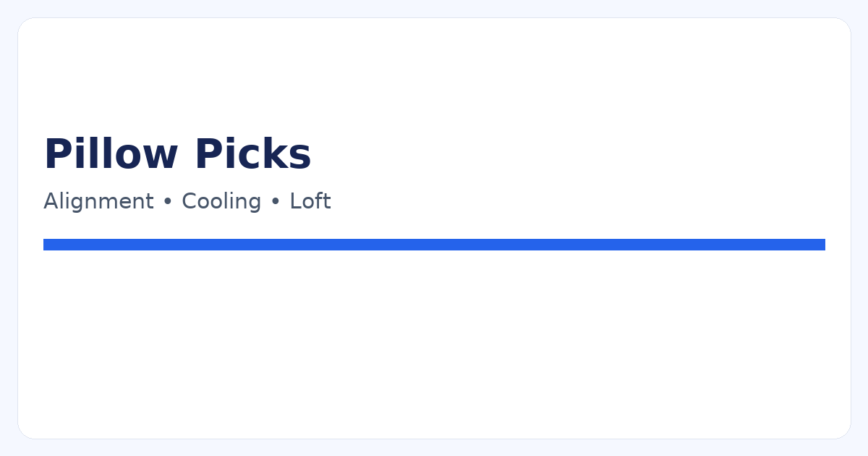Click the empty white area below the blue bar
Image resolution: width=868 pixels, height=456 pixels.
[434, 340]
